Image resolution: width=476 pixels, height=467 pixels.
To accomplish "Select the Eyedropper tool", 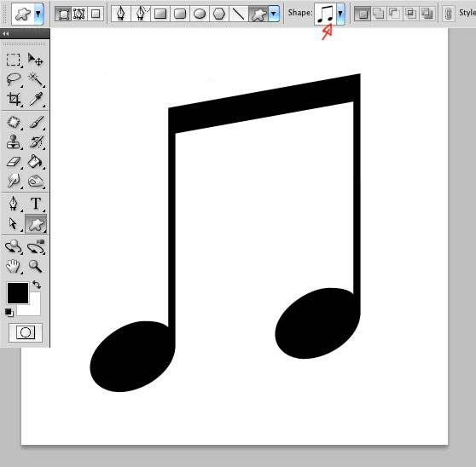I will point(36,99).
